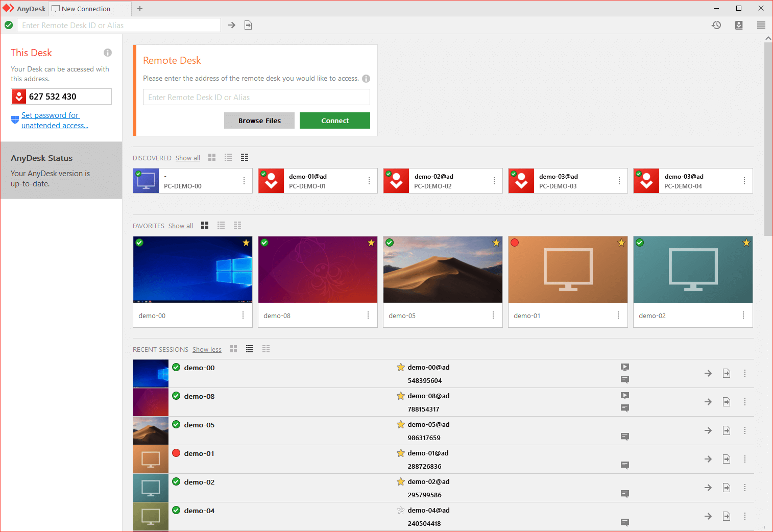Image resolution: width=773 pixels, height=532 pixels.
Task: Click the file transfer icon beside the address bar
Action: pyautogui.click(x=248, y=25)
